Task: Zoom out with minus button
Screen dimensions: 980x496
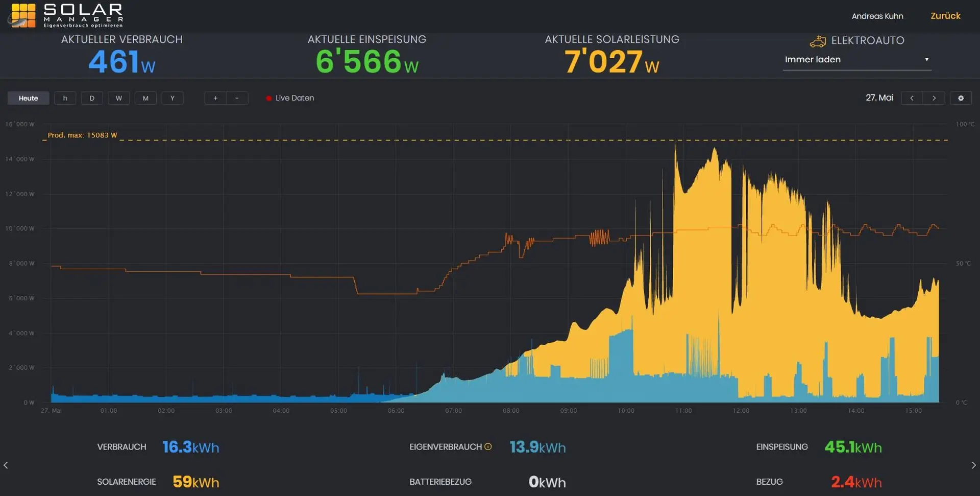Action: 237,98
